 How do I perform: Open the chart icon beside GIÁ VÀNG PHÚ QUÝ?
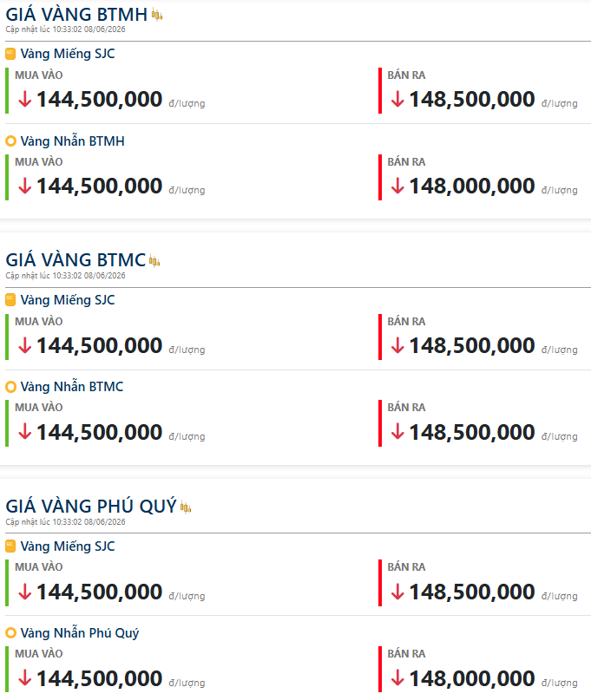point(186,507)
